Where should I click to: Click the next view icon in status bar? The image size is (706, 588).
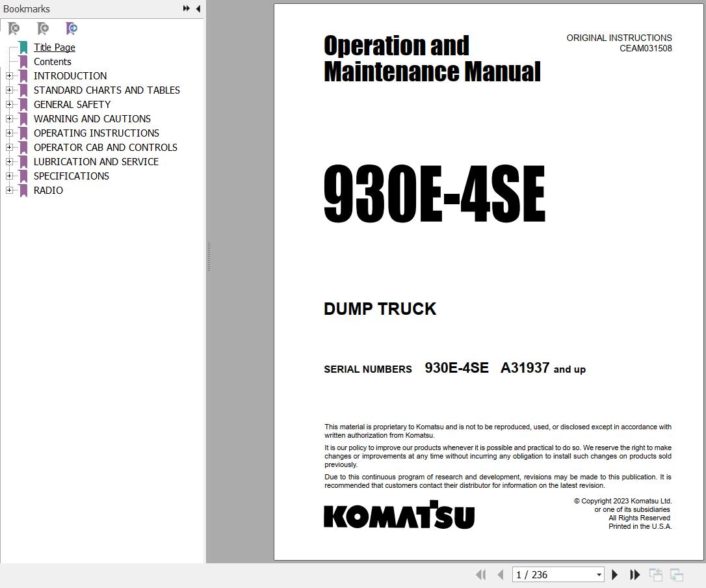click(x=677, y=574)
